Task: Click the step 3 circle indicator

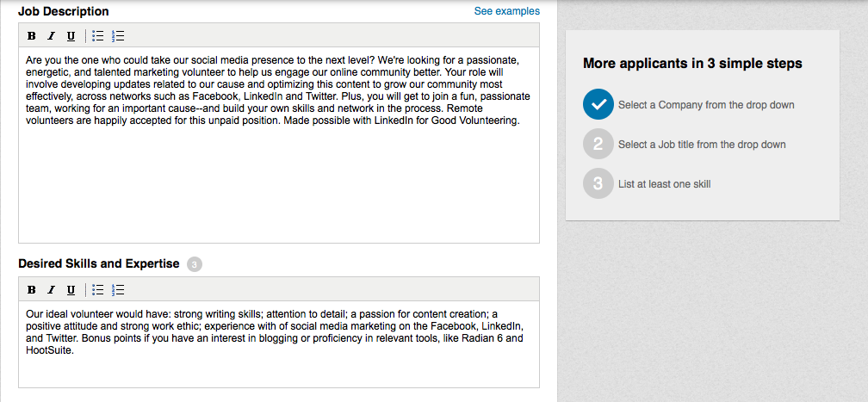Action: tap(598, 183)
